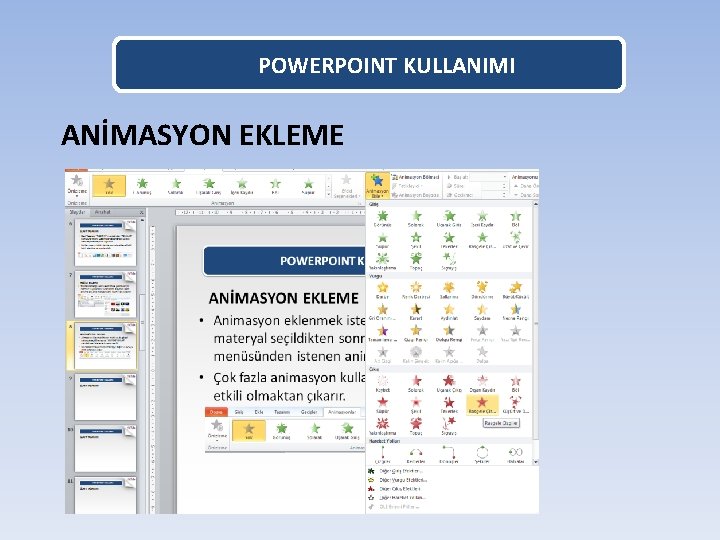Choose yellow Sallanma emphasis effect
This screenshot has height=540, width=720.
click(x=449, y=290)
